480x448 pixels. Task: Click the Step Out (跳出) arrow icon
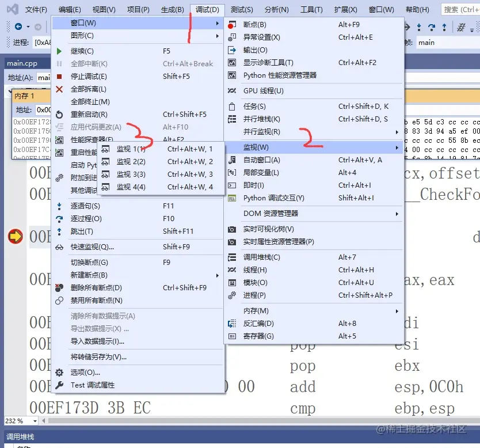59,231
